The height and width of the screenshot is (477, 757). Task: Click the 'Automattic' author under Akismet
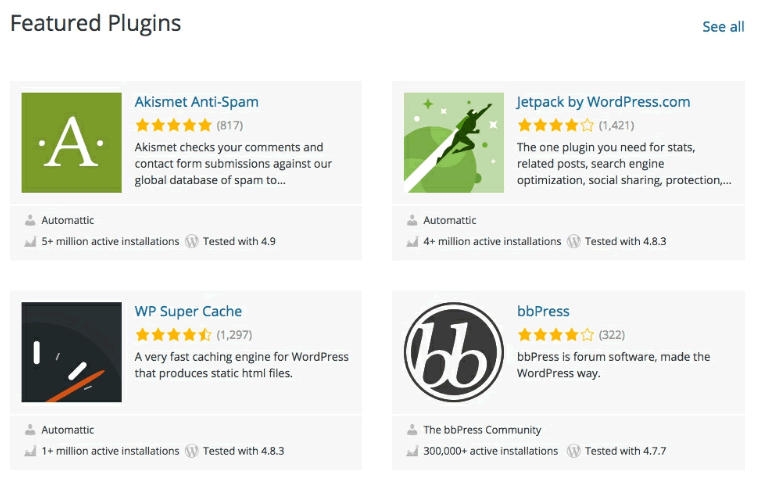coord(68,220)
